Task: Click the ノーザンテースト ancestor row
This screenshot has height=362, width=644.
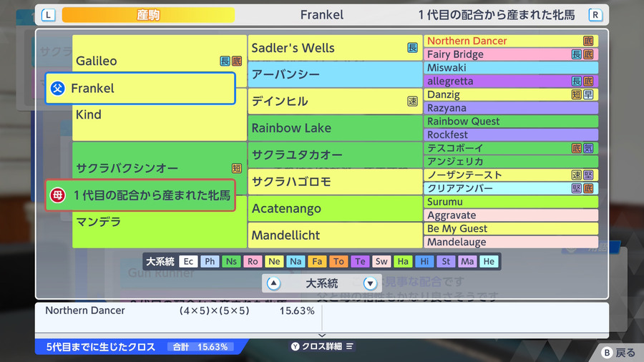Action: point(511,175)
